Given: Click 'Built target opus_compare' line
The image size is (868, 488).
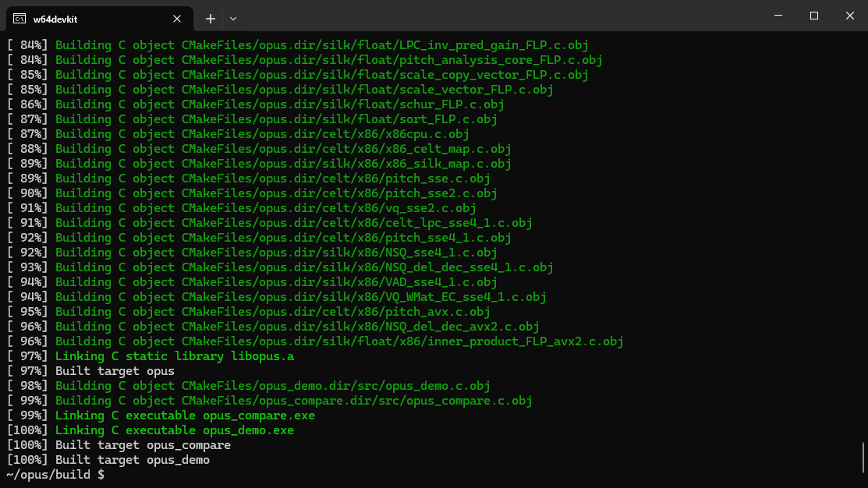Looking at the screenshot, I should (x=119, y=445).
